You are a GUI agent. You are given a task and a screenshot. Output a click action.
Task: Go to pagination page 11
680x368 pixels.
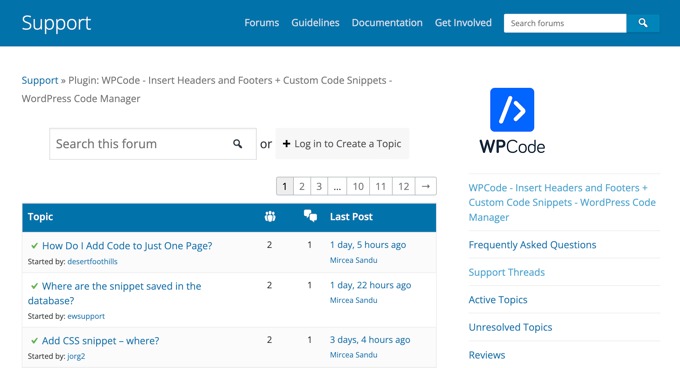tap(381, 186)
